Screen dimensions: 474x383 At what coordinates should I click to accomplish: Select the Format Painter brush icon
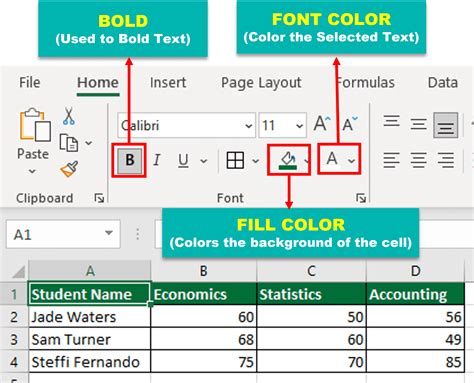click(x=69, y=169)
